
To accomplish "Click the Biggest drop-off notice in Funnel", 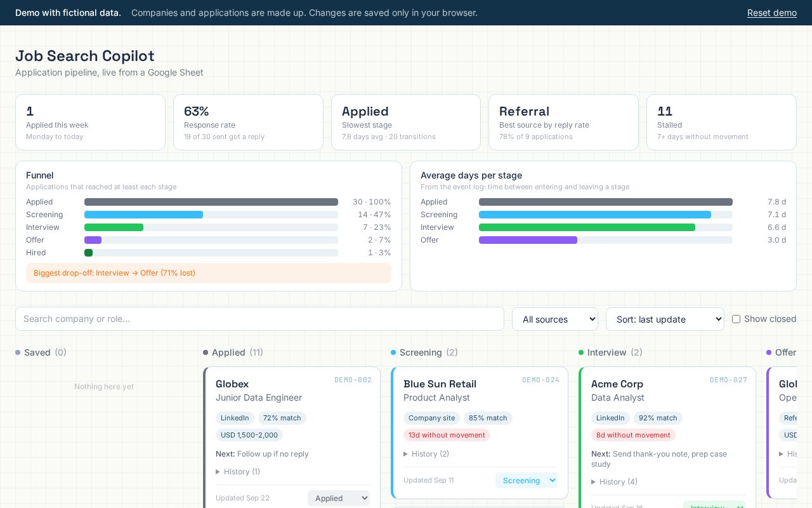I will [209, 273].
